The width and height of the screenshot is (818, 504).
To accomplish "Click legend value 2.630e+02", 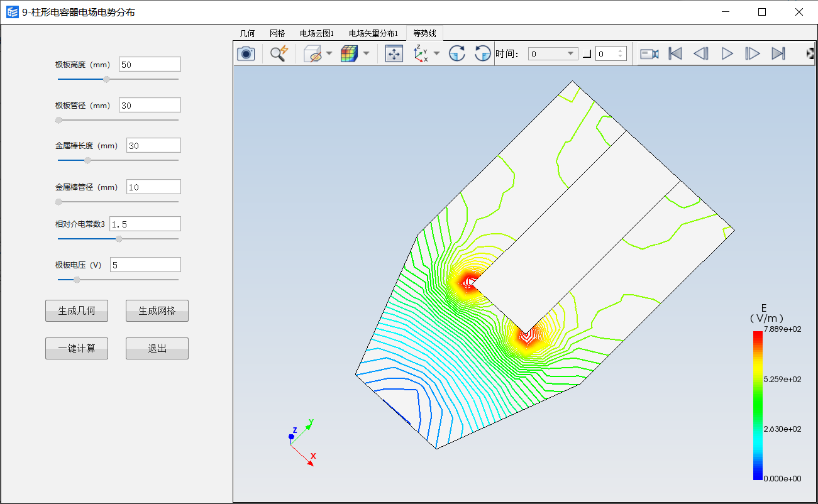I will pyautogui.click(x=782, y=429).
